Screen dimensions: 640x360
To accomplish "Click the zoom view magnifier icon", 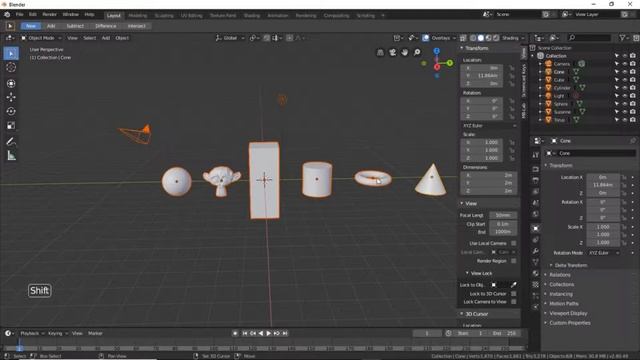I will coord(417,52).
